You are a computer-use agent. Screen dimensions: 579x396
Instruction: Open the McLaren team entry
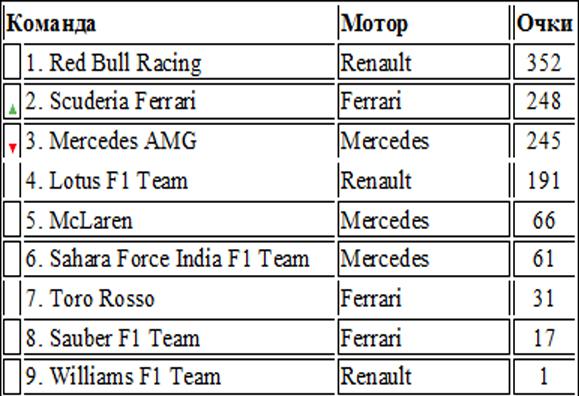[x=79, y=221]
